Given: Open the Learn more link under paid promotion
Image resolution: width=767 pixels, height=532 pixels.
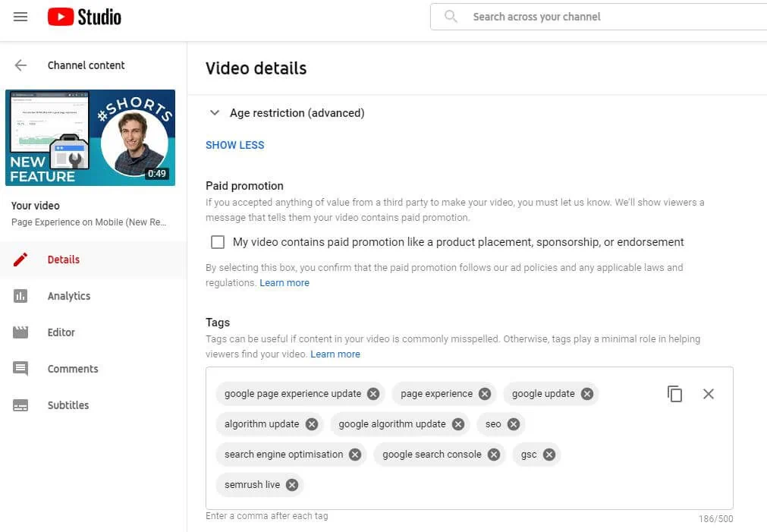Looking at the screenshot, I should pyautogui.click(x=284, y=283).
